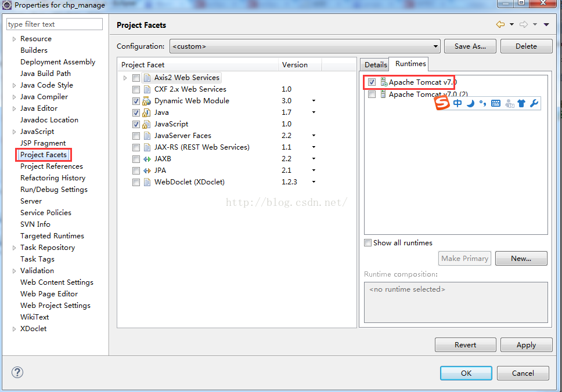Click the Axis2 Web Services document icon

[x=147, y=78]
